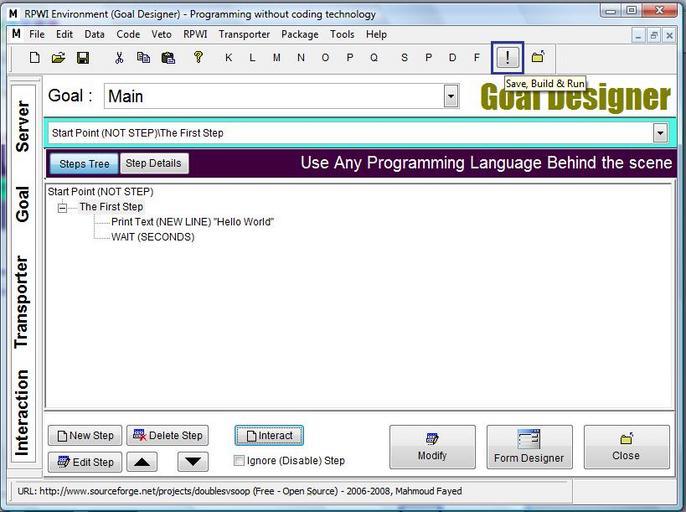Click the Interact button
Screen dimensions: 686x512
[x=269, y=435]
